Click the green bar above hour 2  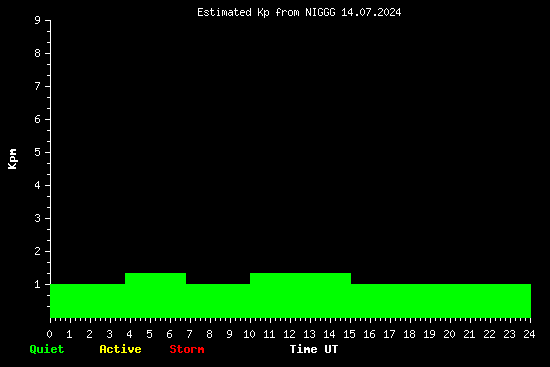pos(88,301)
